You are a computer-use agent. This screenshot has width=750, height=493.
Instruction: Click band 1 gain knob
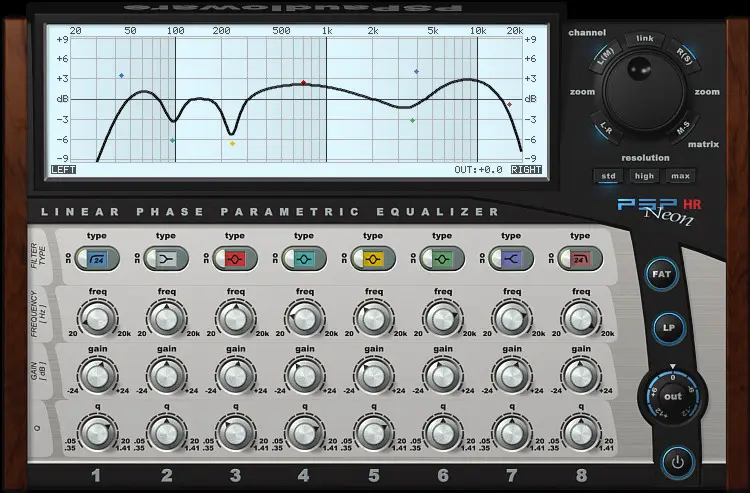point(98,376)
